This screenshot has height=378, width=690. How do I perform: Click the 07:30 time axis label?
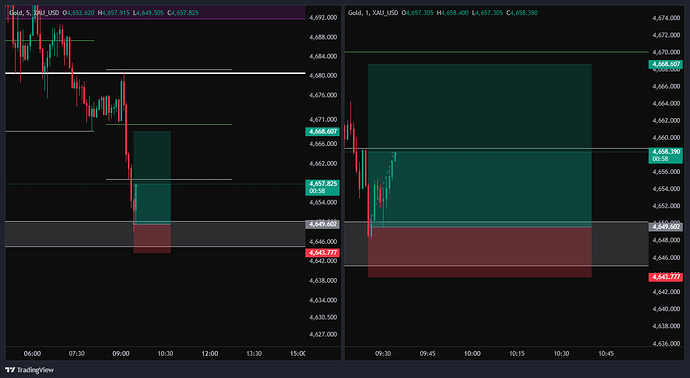pos(77,353)
